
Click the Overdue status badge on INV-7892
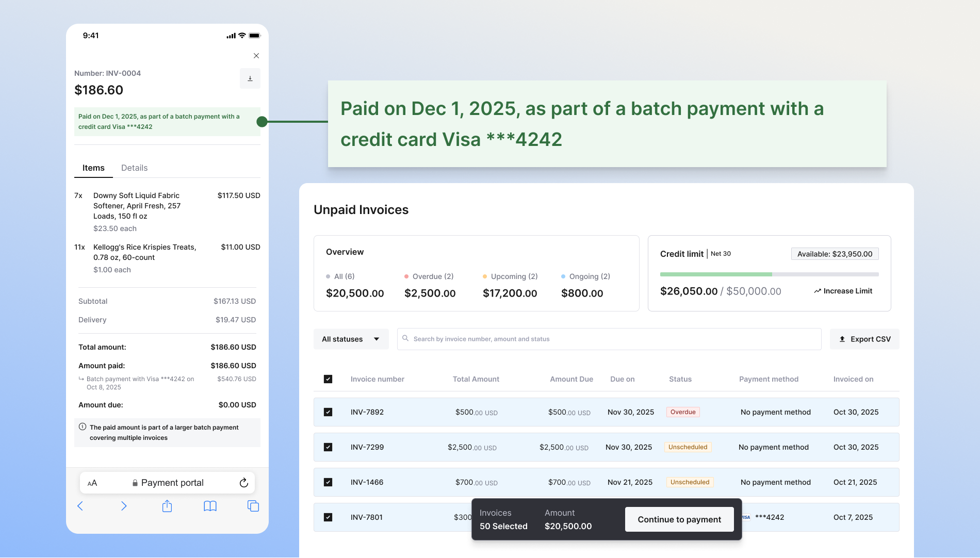click(683, 412)
